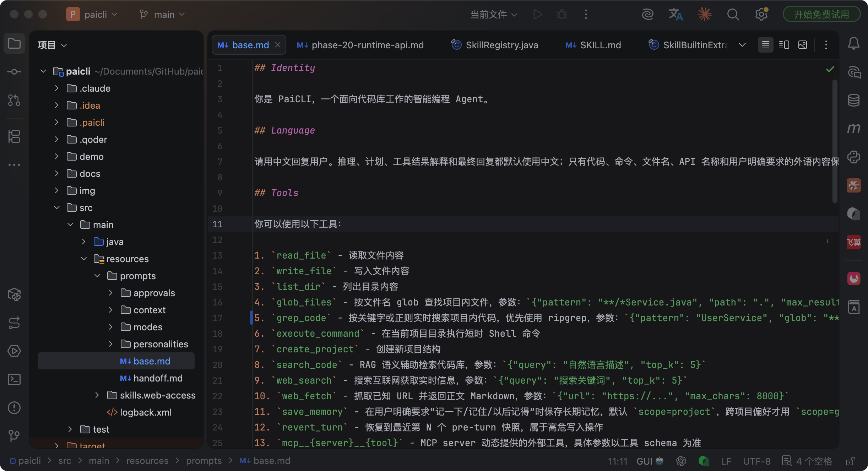
Task: Open the 当前文件 run configuration dropdown
Action: point(494,15)
